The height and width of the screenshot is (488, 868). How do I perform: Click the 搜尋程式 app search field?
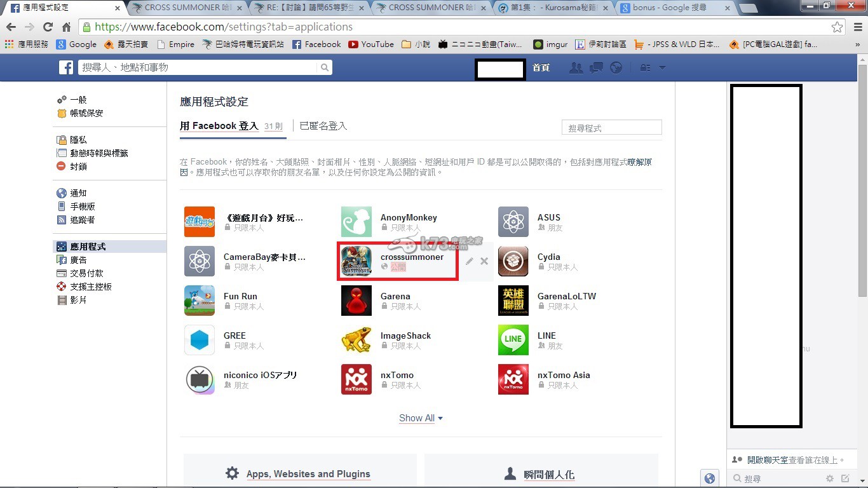(x=612, y=128)
